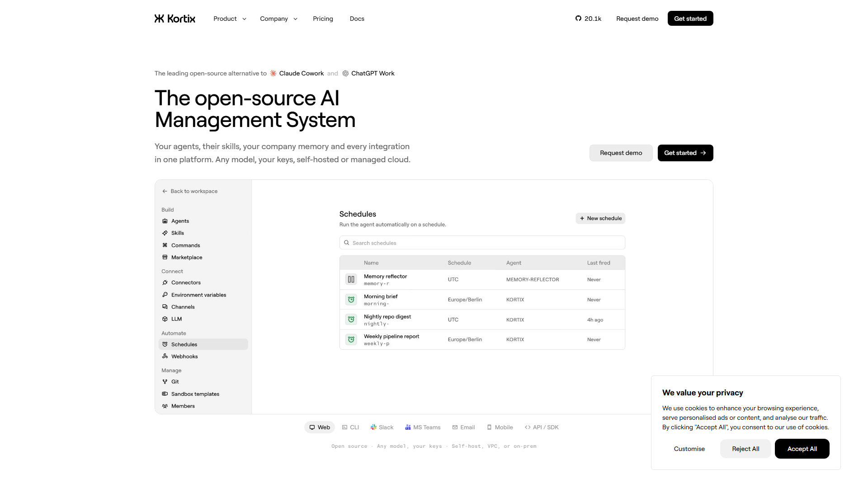Click the pause icon on Memory reflector row

351,280
